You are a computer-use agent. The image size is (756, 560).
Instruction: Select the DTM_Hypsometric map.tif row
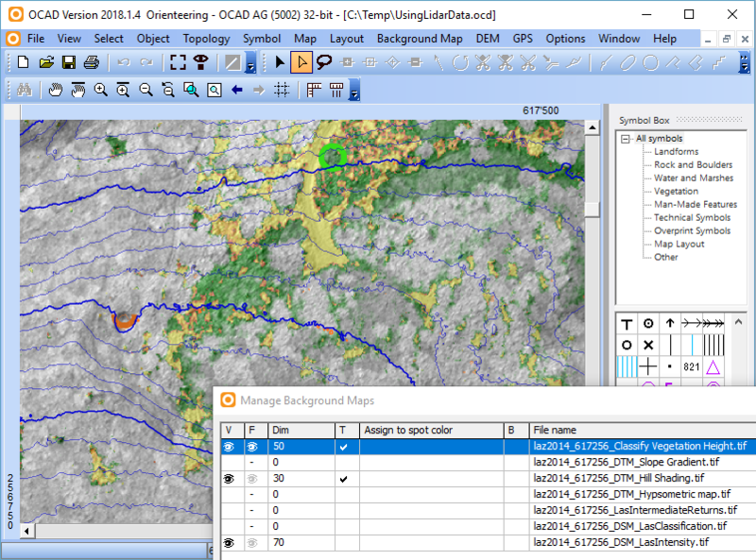click(489, 495)
